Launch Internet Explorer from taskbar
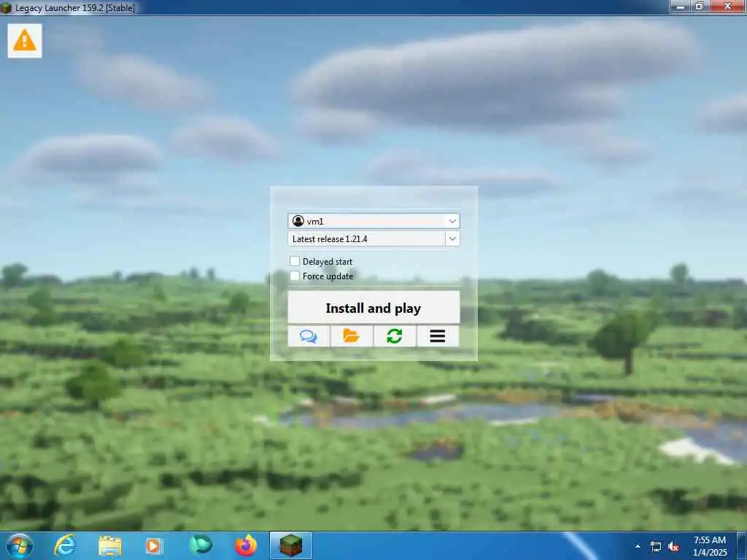Screen dimensions: 747x560 65,545
